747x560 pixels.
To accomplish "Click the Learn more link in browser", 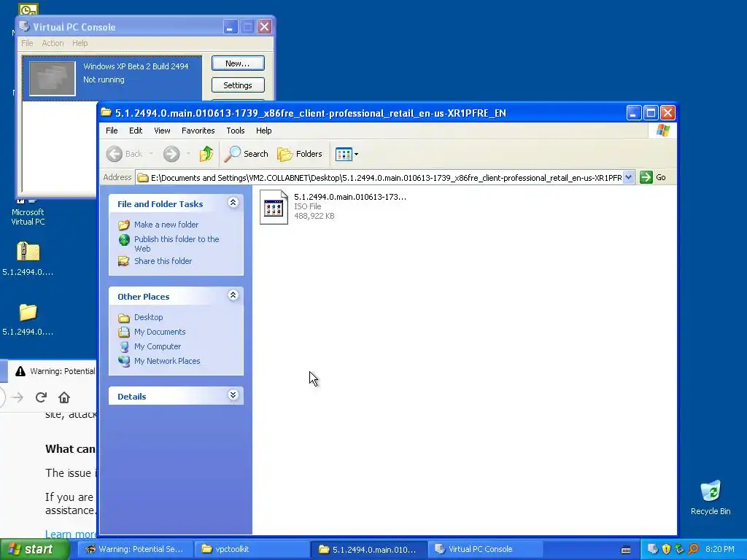I will coord(71,534).
